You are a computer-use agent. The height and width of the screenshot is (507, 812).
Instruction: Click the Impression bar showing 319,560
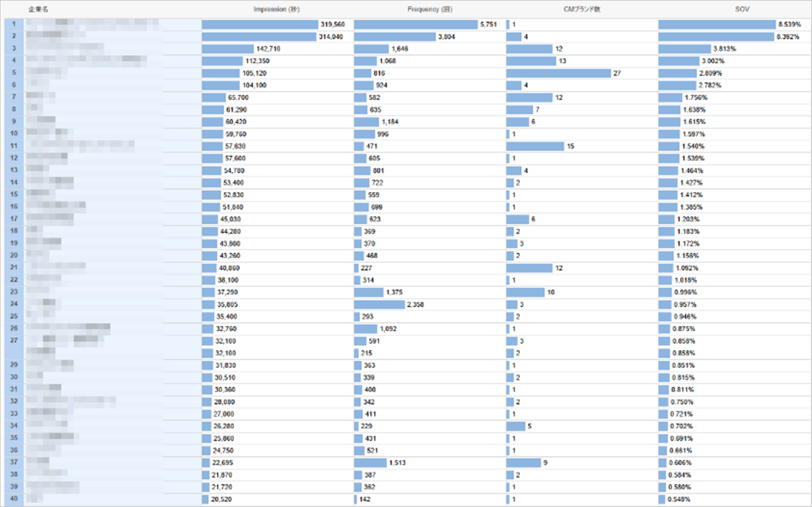(260, 24)
